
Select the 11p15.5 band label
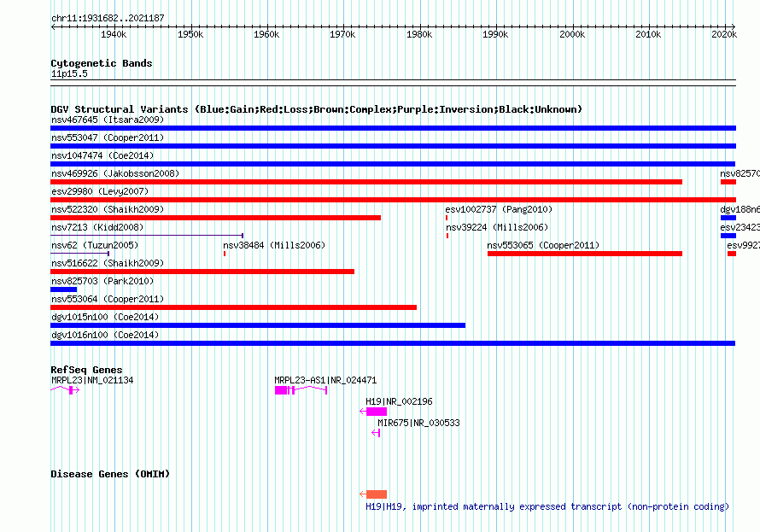[69, 73]
